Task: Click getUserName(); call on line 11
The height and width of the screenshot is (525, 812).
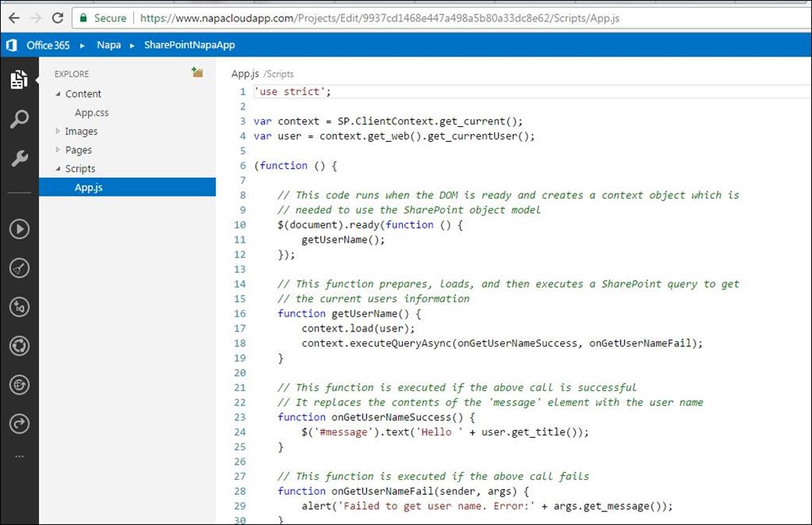Action: click(x=343, y=240)
